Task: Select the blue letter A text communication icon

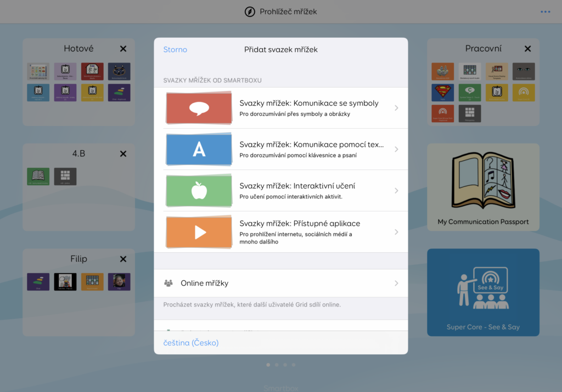Action: point(199,149)
